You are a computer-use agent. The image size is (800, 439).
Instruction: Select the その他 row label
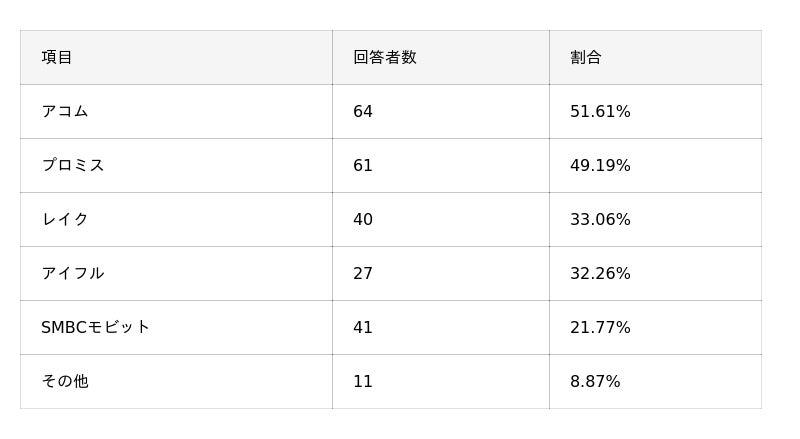(x=65, y=382)
